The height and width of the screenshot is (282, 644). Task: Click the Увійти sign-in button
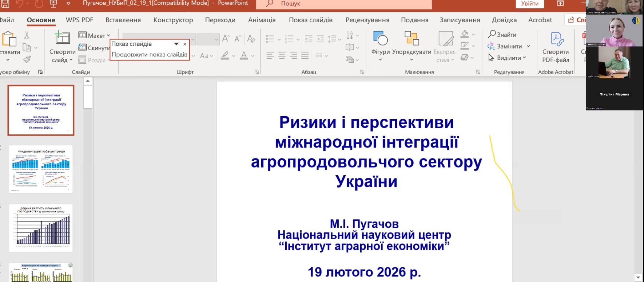click(529, 4)
